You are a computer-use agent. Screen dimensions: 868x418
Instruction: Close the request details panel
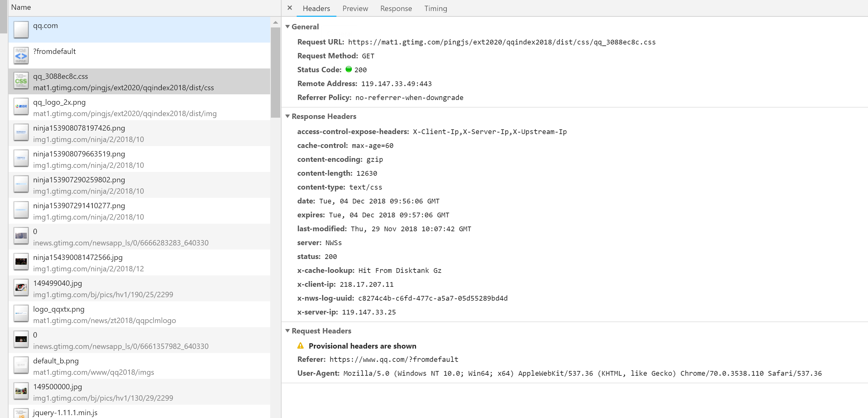point(289,8)
